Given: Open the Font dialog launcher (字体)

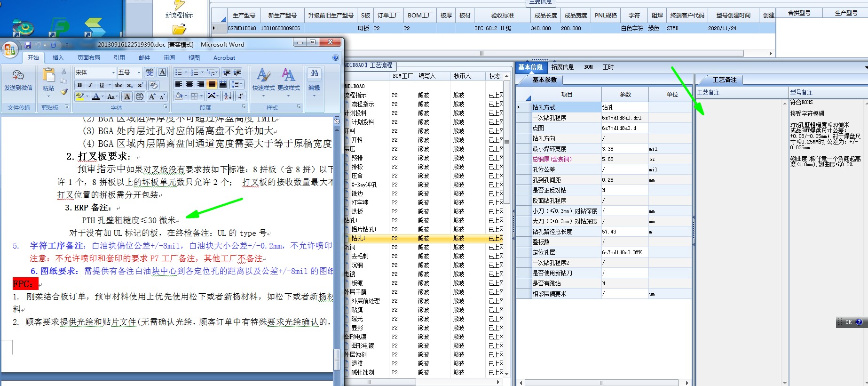Looking at the screenshot, I should pos(165,107).
